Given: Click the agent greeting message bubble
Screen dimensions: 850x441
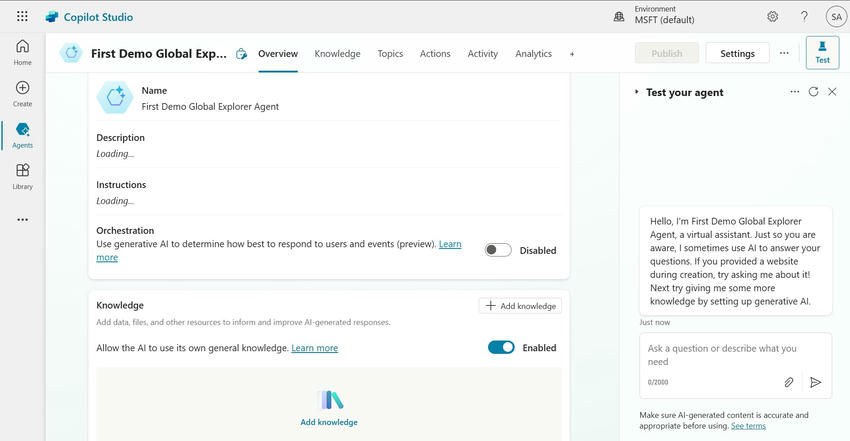Looking at the screenshot, I should tap(736, 261).
